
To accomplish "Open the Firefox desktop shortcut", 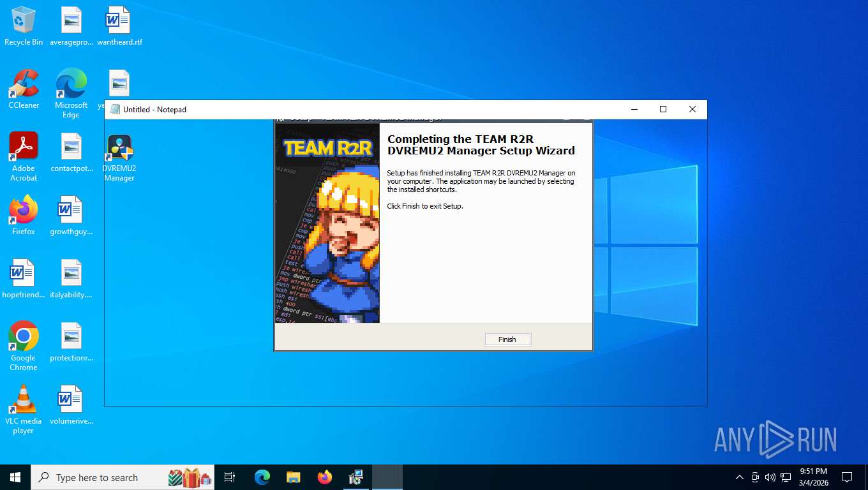I will coord(24,216).
